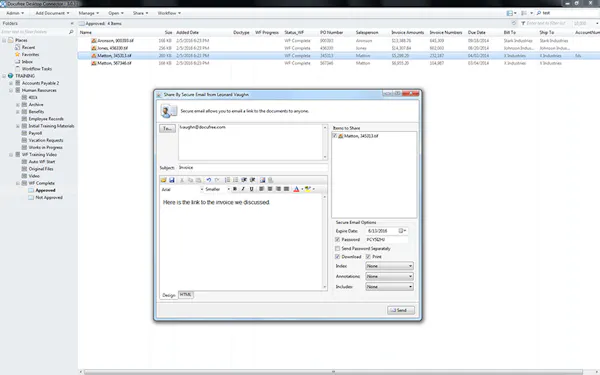
Task: Click the To... recipients button
Action: click(167, 129)
